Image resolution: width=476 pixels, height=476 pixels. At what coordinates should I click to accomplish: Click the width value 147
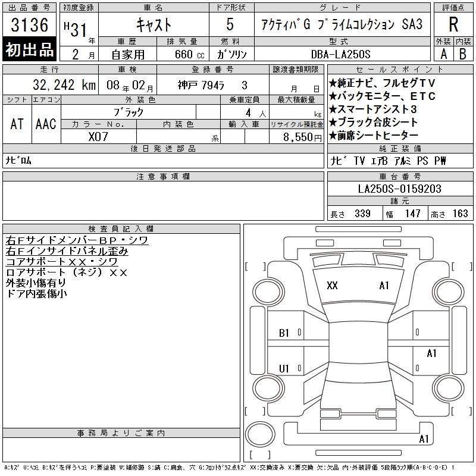[412, 214]
